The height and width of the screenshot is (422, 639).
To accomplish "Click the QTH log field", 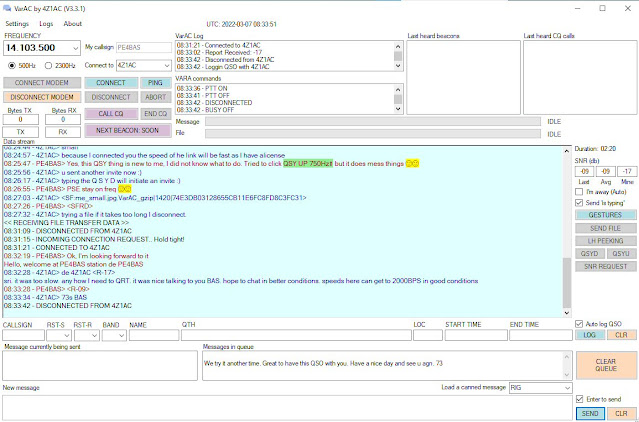I will pos(296,335).
